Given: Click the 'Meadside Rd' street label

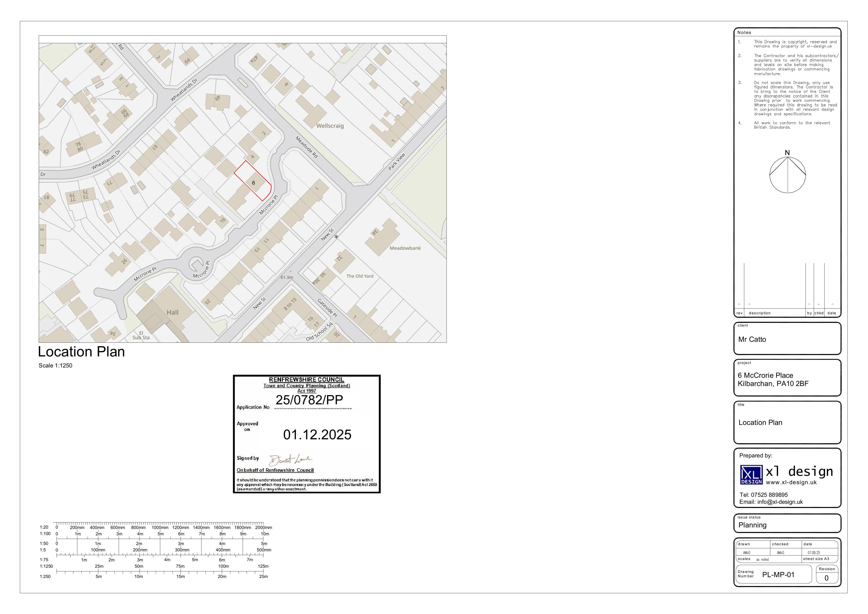Looking at the screenshot, I should (x=307, y=147).
